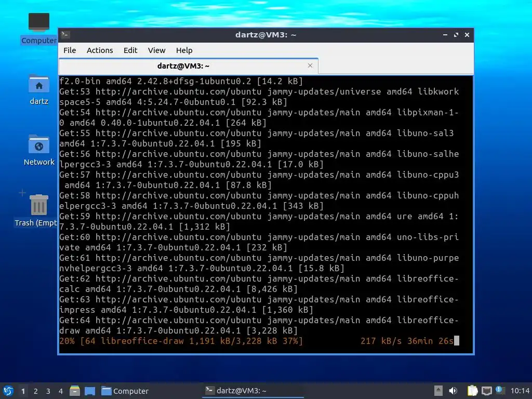Click the 'Get:60' uno-libs-private line
The width and height of the screenshot is (532, 399).
(259, 242)
